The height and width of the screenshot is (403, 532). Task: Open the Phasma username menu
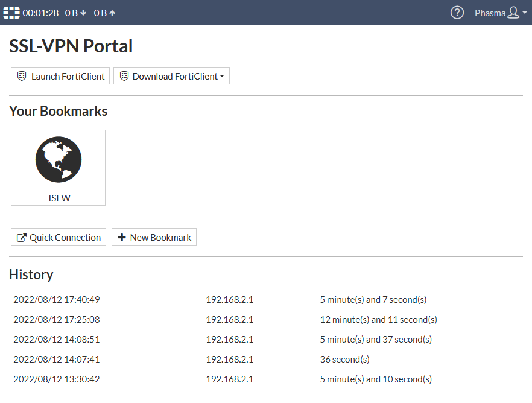click(490, 13)
